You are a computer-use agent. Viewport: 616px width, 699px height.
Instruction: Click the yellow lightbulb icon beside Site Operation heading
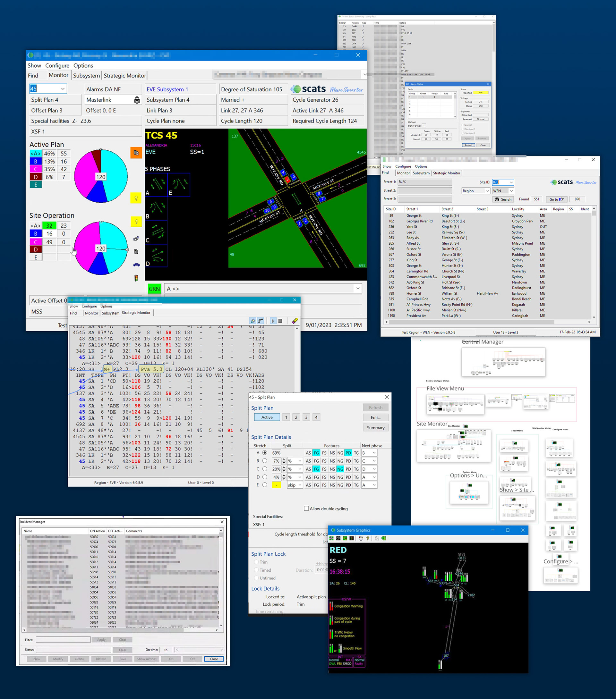(136, 222)
